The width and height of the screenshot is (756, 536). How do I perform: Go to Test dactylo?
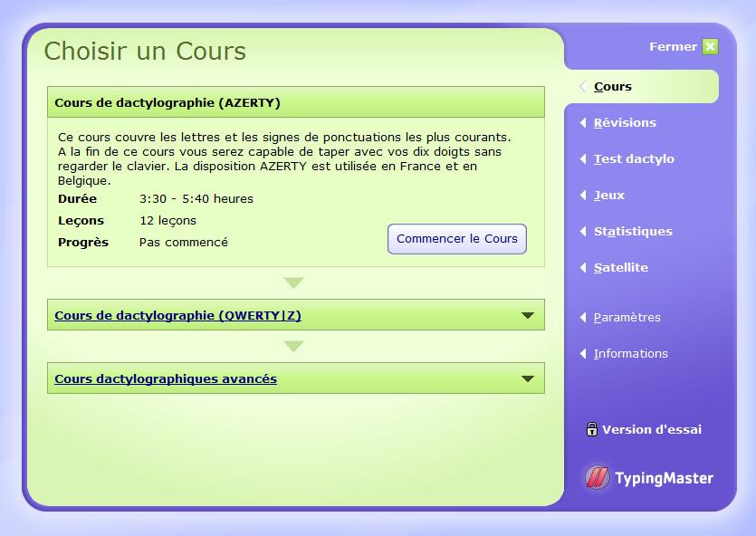(634, 158)
